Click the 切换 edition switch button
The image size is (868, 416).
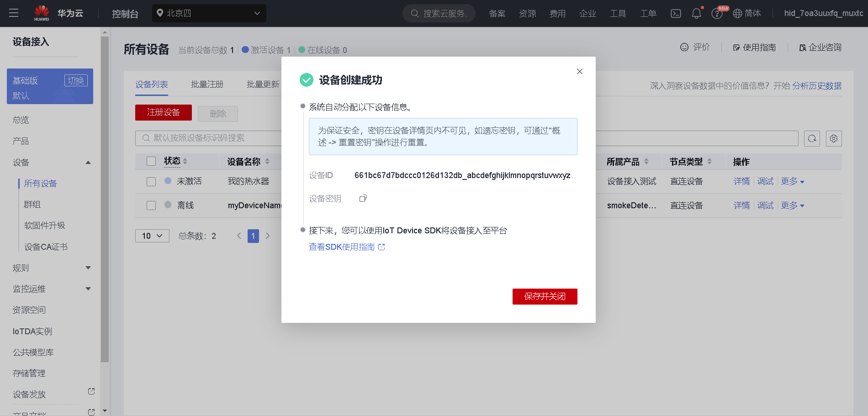tap(76, 80)
